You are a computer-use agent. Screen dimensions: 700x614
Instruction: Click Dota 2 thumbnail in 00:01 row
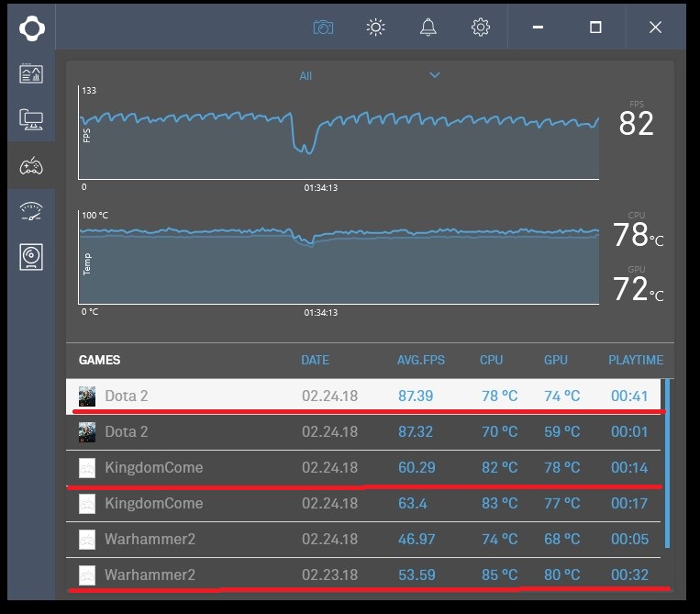point(87,431)
